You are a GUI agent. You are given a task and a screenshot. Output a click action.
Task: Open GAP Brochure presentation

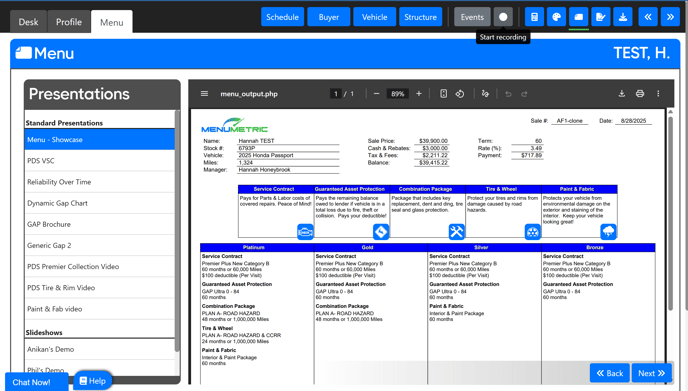tap(100, 224)
